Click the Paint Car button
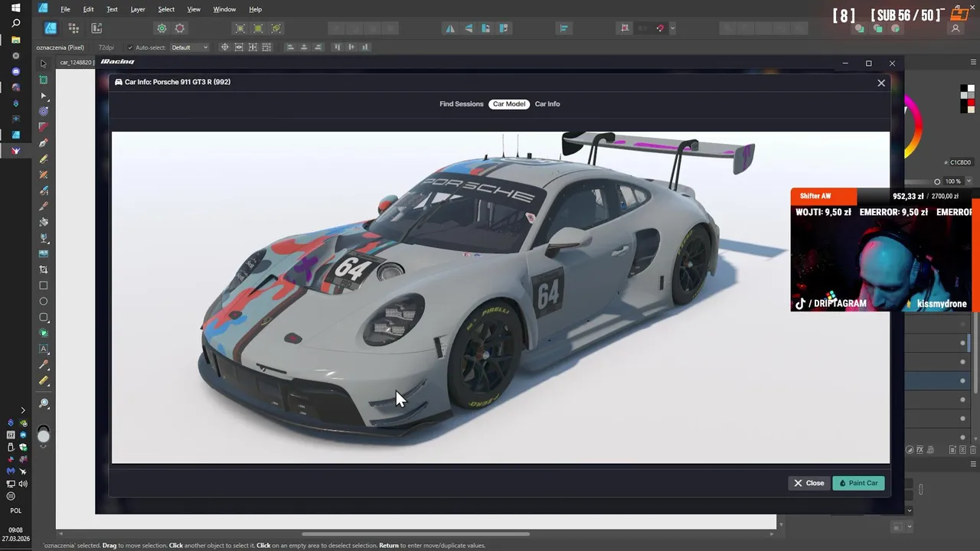This screenshot has width=980, height=551. click(x=858, y=483)
